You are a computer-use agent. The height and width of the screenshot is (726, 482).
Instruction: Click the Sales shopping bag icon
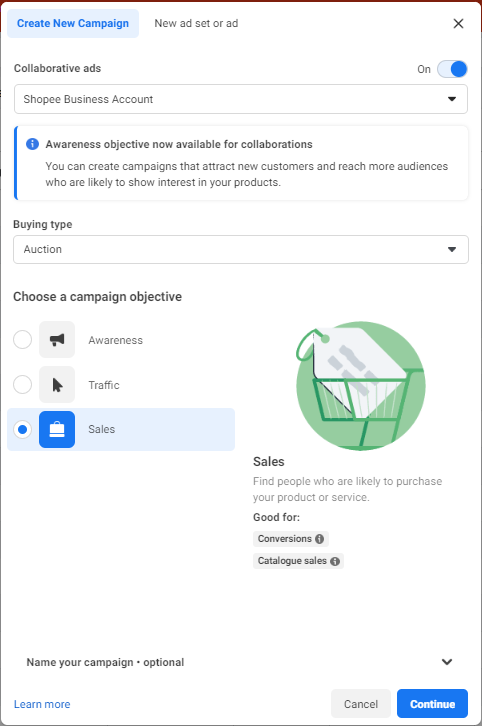coord(57,429)
